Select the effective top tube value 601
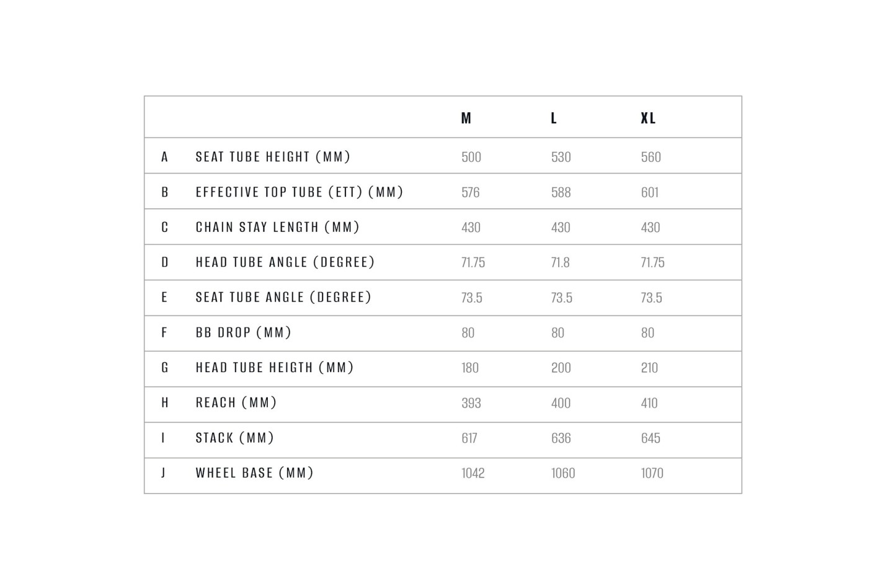This screenshot has width=893, height=588. pyautogui.click(x=650, y=192)
